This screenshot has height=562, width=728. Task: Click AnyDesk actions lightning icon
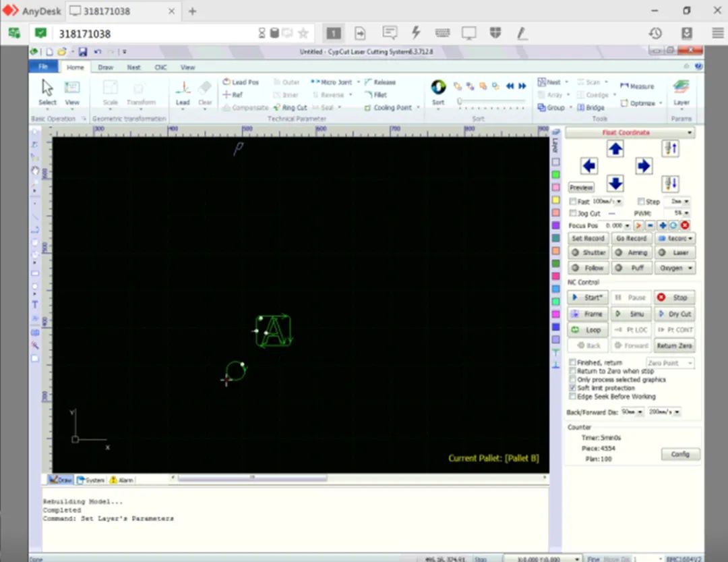[x=416, y=33]
